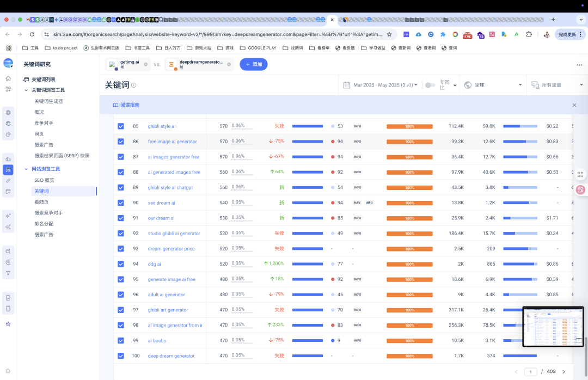Uncheck the ghibli art generator row checkbox
This screenshot has height=380, width=588.
121,310
